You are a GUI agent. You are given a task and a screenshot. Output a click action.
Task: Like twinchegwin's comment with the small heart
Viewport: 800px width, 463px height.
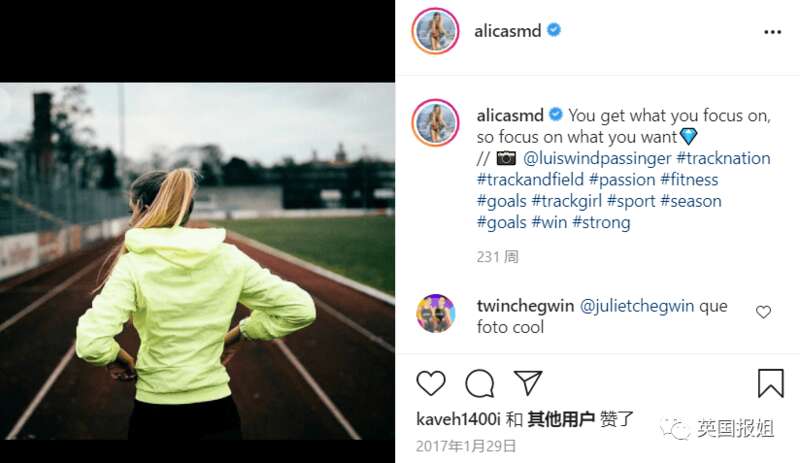point(763,312)
